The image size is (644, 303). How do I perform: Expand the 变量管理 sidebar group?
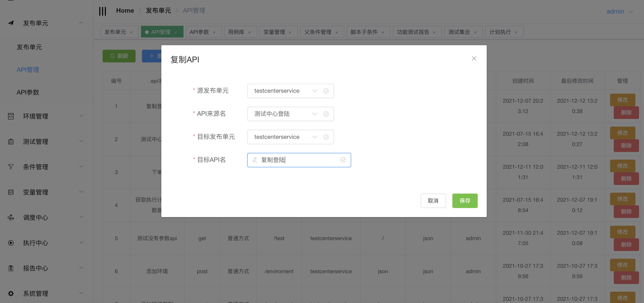(81, 192)
